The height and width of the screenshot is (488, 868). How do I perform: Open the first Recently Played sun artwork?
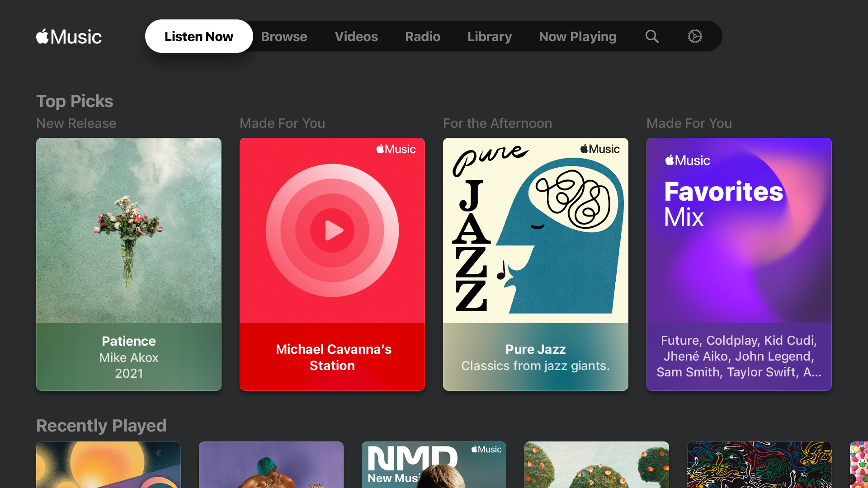(x=108, y=465)
